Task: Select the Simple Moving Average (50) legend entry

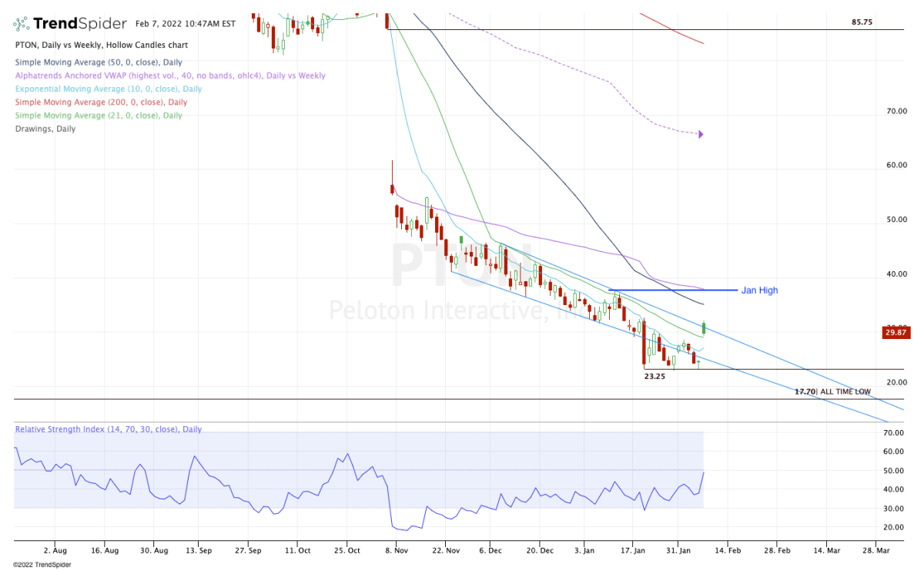Action: pyautogui.click(x=100, y=62)
